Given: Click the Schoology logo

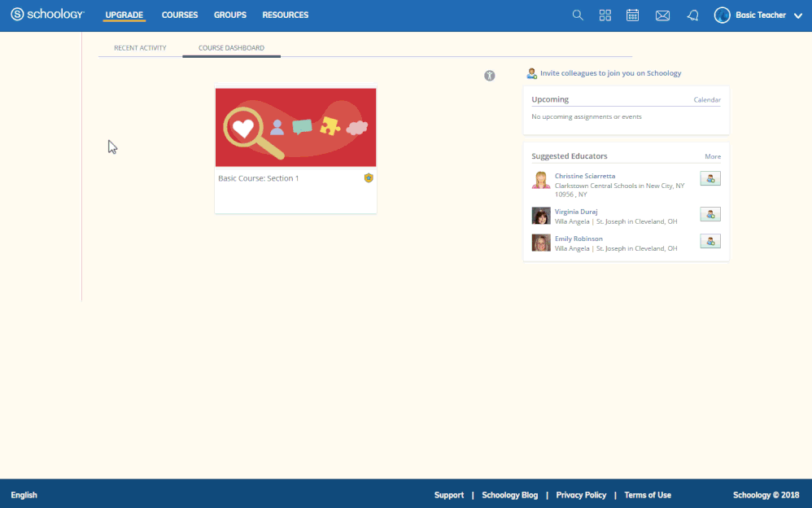Looking at the screenshot, I should pyautogui.click(x=47, y=15).
